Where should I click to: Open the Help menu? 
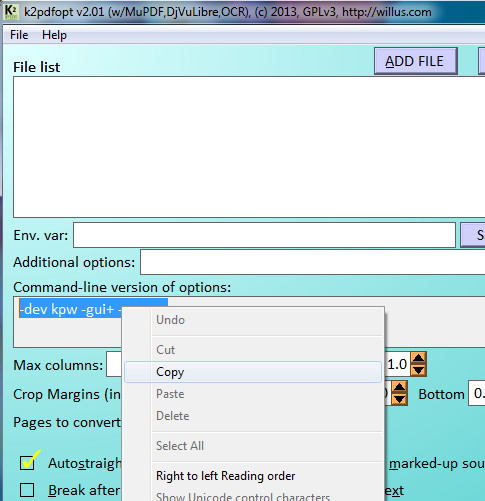tap(54, 35)
